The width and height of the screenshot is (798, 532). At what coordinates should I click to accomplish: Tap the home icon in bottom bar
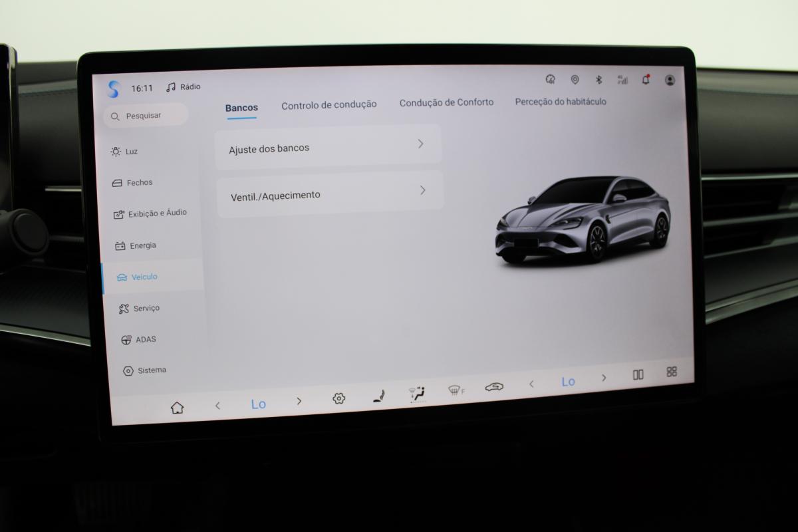(x=177, y=407)
